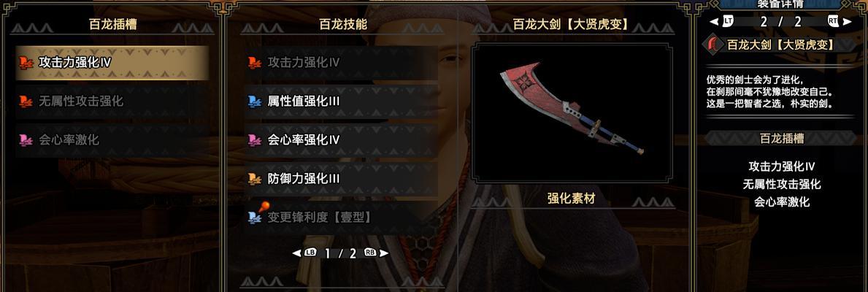Select the 属性值强化III skill entry
This screenshot has height=292, width=868.
point(341,101)
